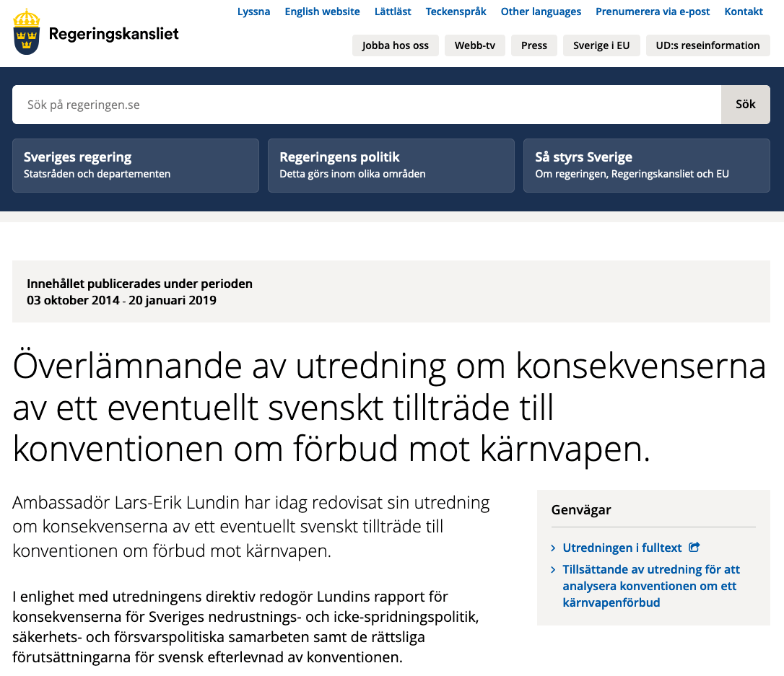Click chevron arrow before Utredningen i fulltext
This screenshot has height=676, width=784.
pyautogui.click(x=554, y=548)
